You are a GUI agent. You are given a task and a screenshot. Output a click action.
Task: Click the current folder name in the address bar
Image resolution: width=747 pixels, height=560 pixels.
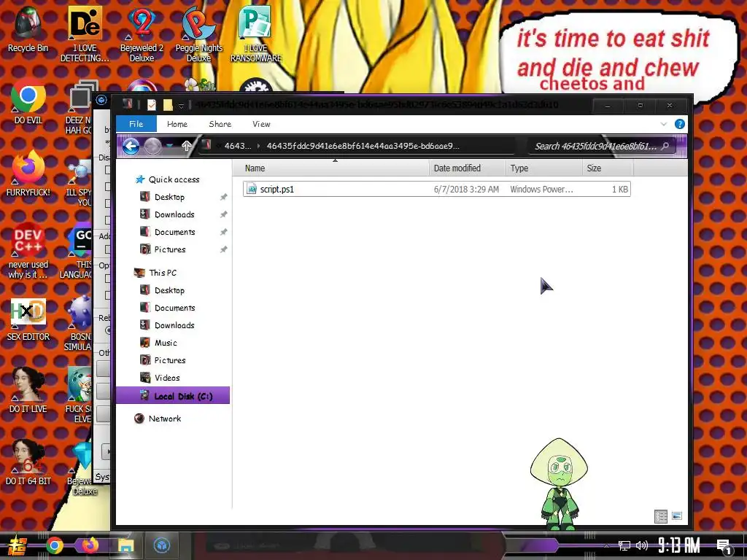(363, 146)
